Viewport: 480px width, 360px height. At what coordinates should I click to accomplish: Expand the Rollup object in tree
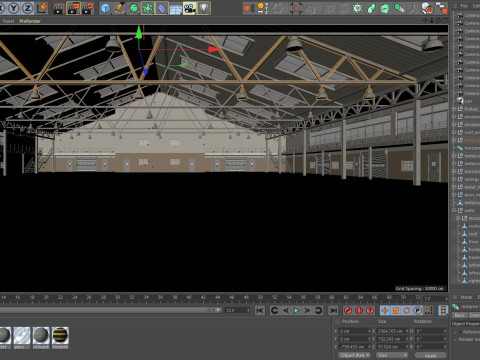(454, 109)
